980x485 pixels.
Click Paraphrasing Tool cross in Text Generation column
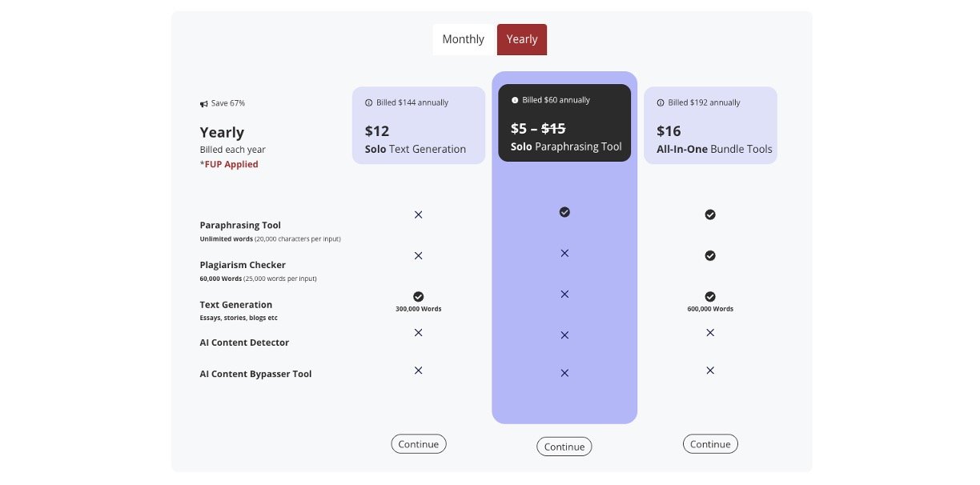(x=418, y=214)
